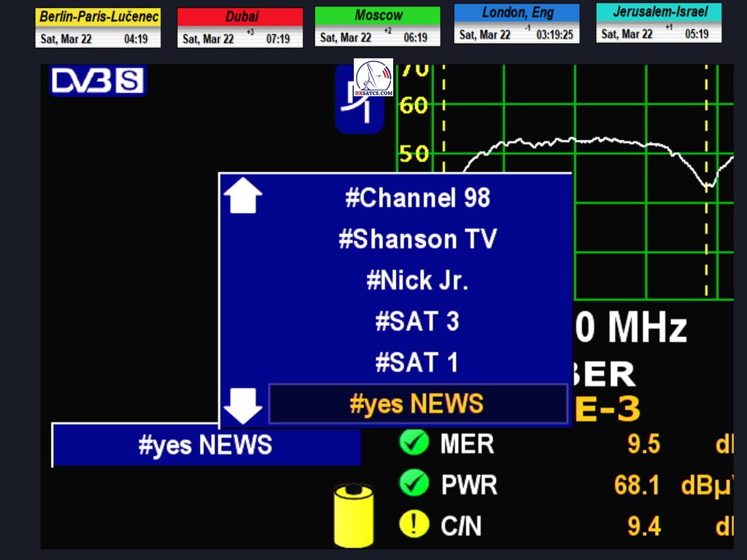The image size is (747, 560).
Task: Select highlighted #yes NEWS list entry
Action: point(417,404)
